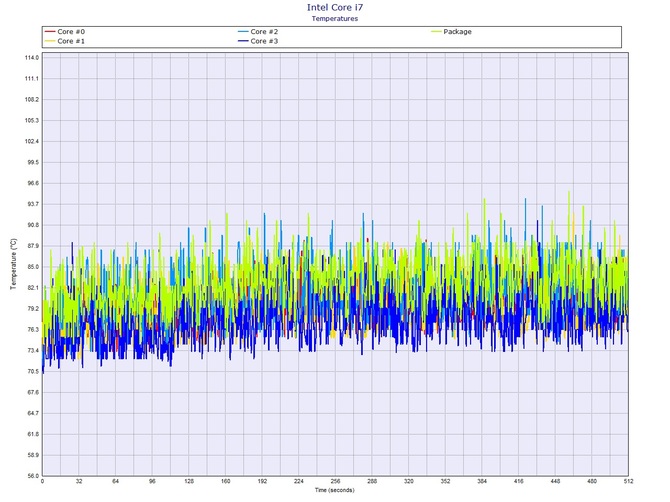Click the Core #1 legend entry
The image size is (670, 502).
[x=65, y=41]
